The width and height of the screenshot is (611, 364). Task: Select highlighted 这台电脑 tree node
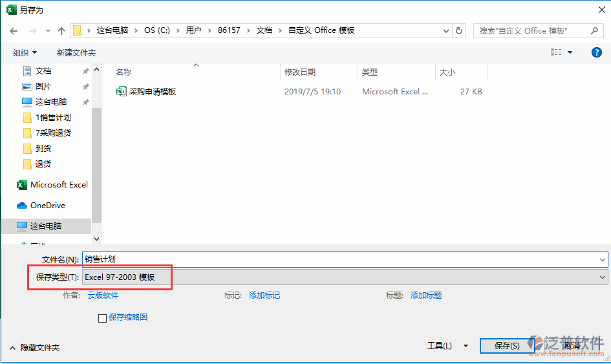click(x=46, y=226)
